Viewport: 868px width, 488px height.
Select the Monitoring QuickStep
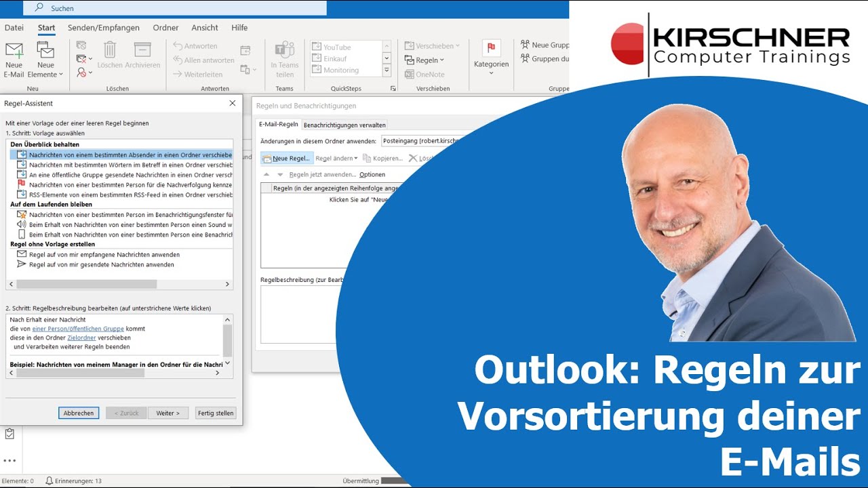coord(347,70)
